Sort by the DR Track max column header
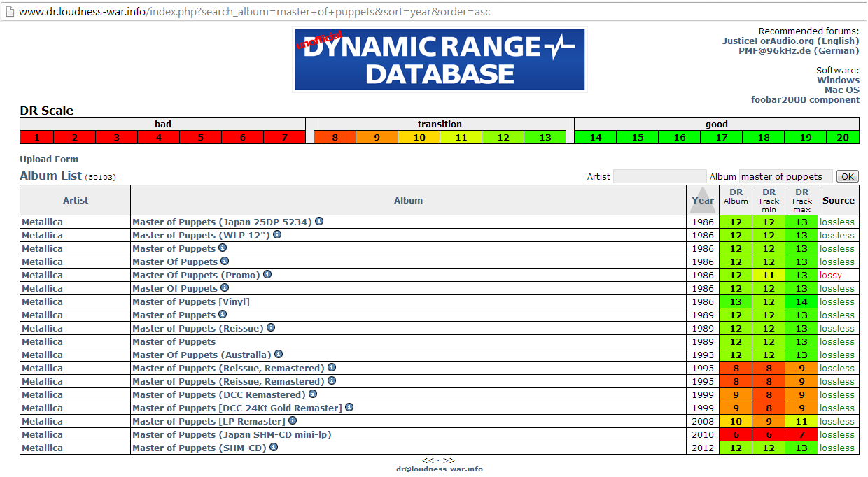 click(801, 200)
